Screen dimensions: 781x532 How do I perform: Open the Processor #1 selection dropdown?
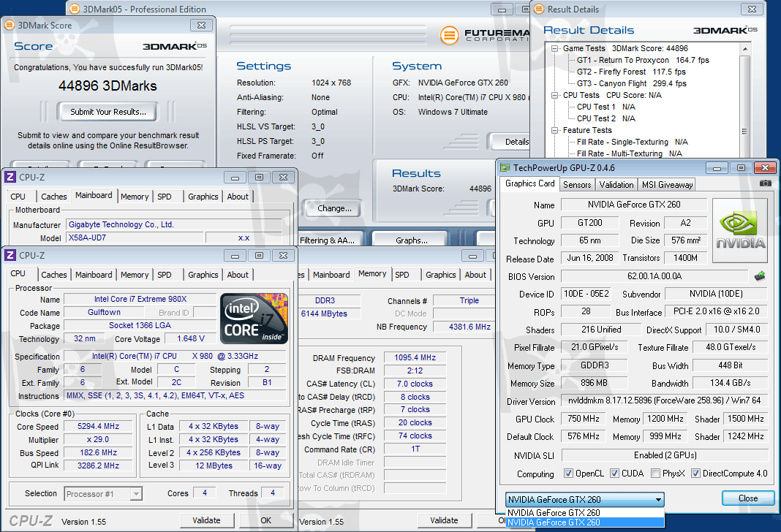pos(104,494)
